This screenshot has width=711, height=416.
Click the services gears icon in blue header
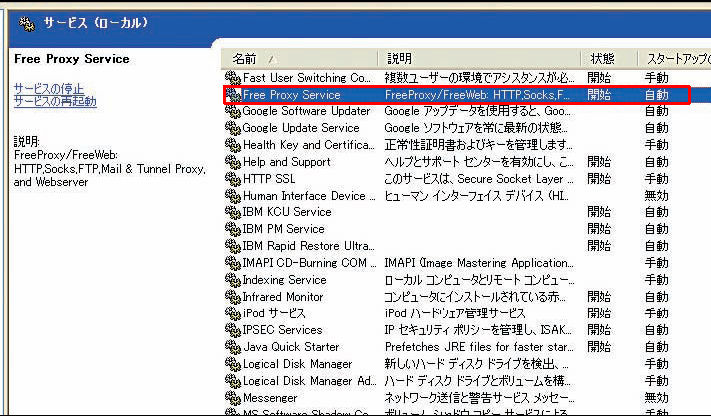point(27,24)
